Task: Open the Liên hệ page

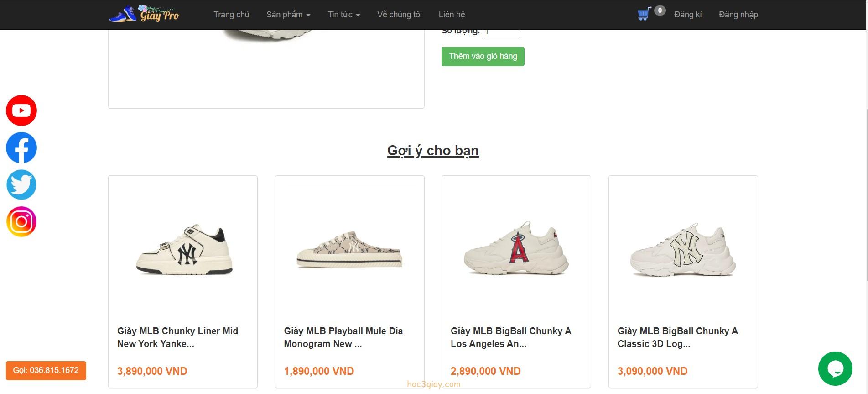Action: click(452, 14)
